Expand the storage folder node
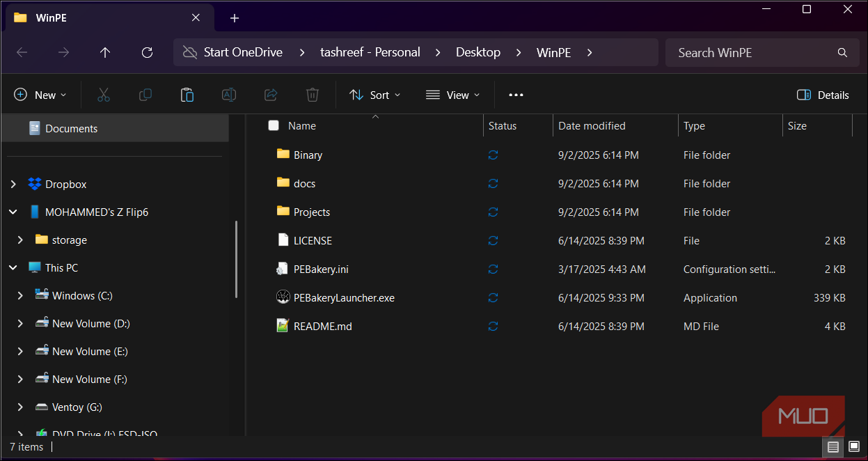The width and height of the screenshot is (868, 461). click(x=20, y=240)
